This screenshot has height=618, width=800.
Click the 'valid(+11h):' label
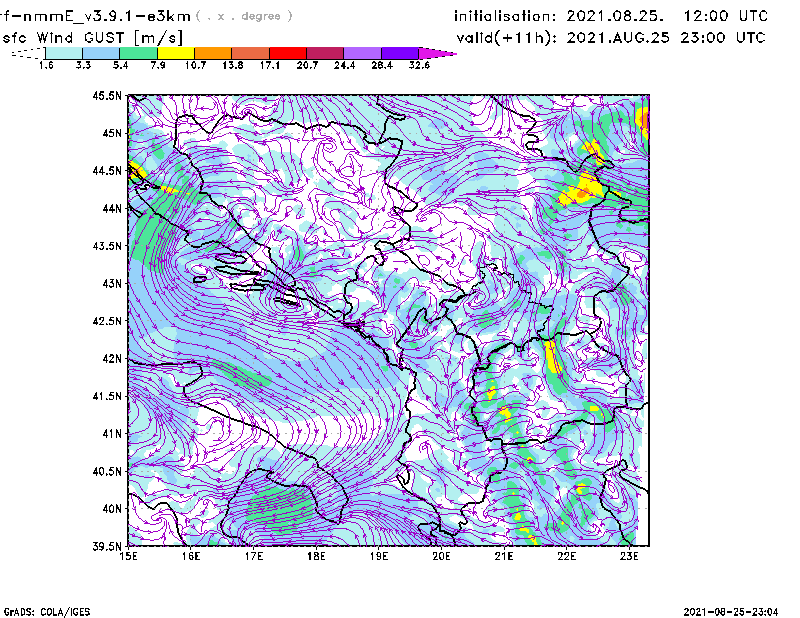[507, 38]
